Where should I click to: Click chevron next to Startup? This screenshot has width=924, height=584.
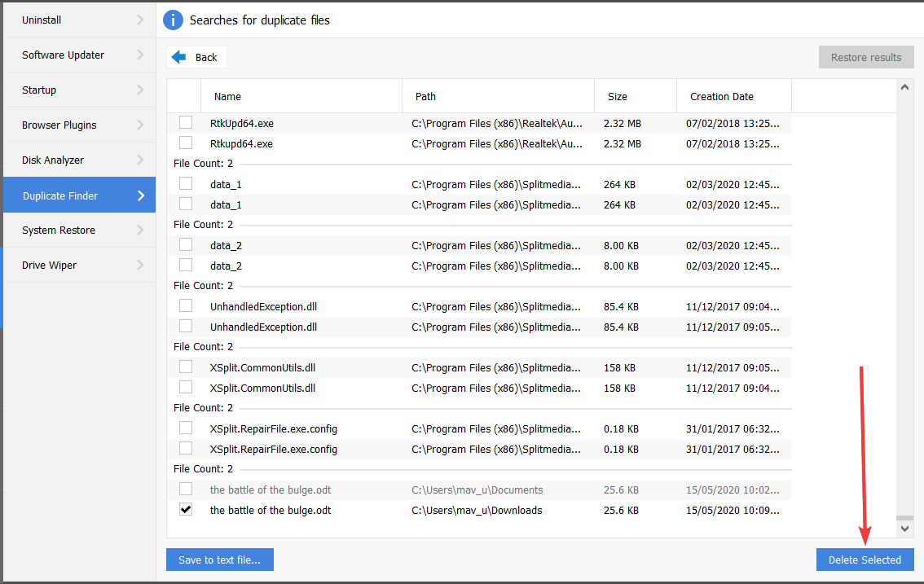(x=140, y=90)
